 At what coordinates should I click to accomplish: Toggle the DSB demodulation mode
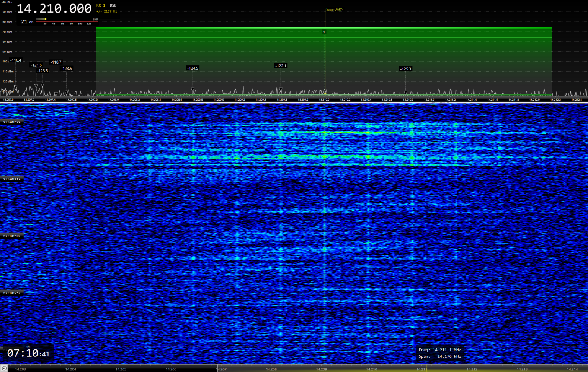click(x=113, y=5)
